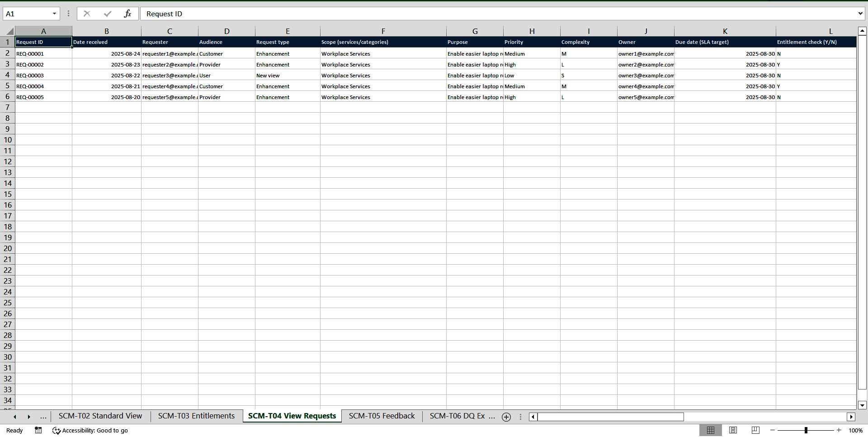Select the Low priority cell
868x437 pixels.
532,76
